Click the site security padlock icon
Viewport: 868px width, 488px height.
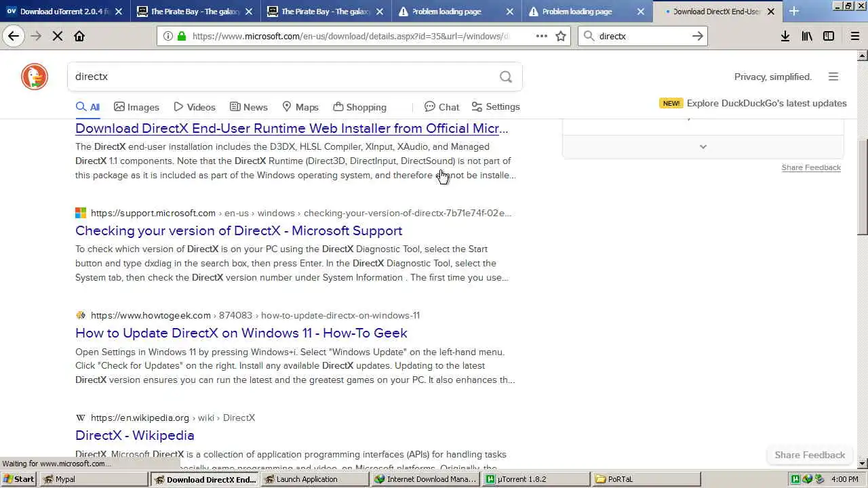click(x=181, y=36)
